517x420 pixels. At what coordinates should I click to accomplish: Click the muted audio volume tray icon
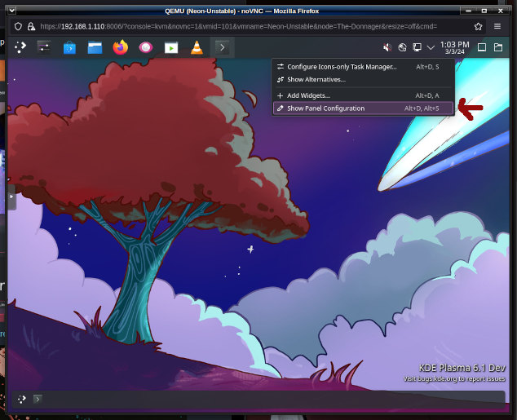point(387,47)
